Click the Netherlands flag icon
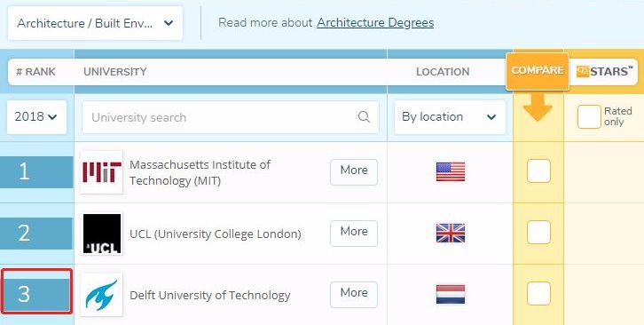 pos(451,294)
